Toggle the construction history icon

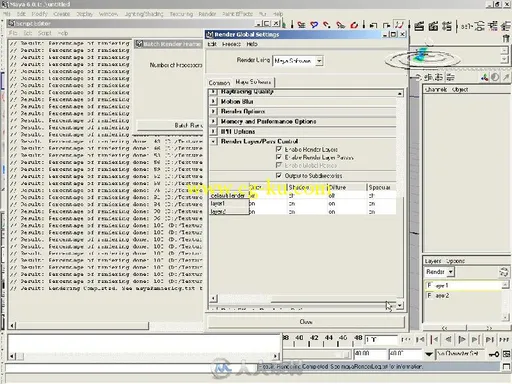point(399,24)
